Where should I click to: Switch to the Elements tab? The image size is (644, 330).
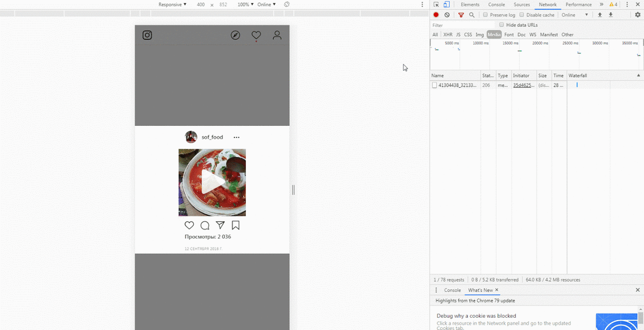pos(470,5)
